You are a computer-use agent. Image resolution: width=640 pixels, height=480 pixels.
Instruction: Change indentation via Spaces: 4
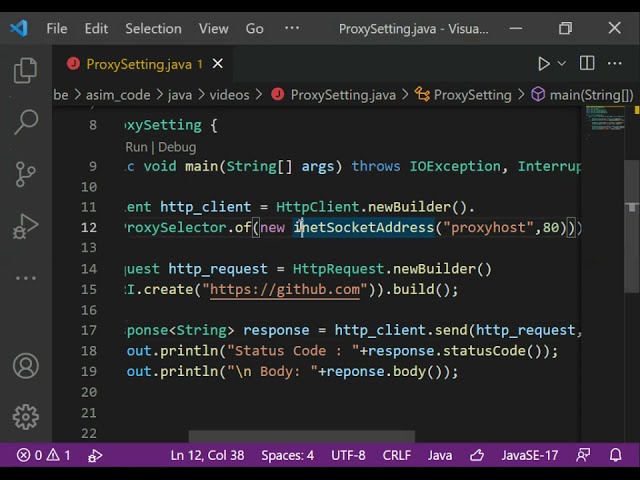[288, 455]
